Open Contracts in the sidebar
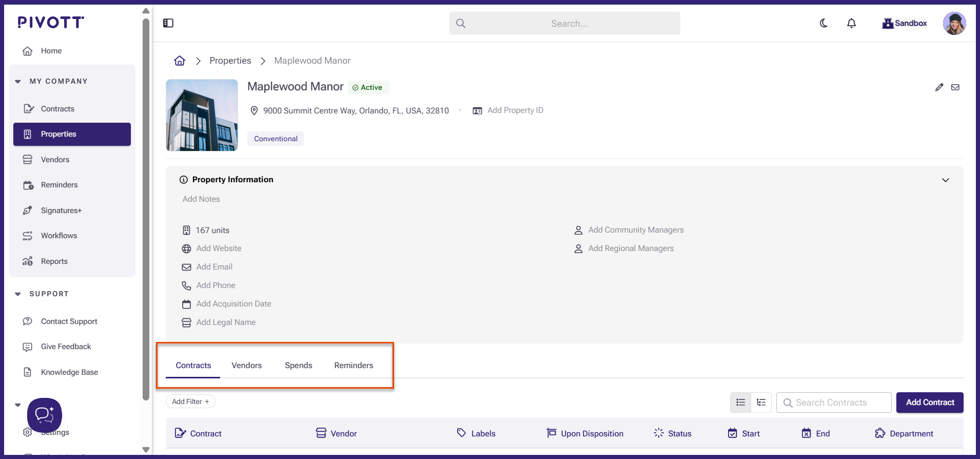980x459 pixels. click(x=72, y=109)
